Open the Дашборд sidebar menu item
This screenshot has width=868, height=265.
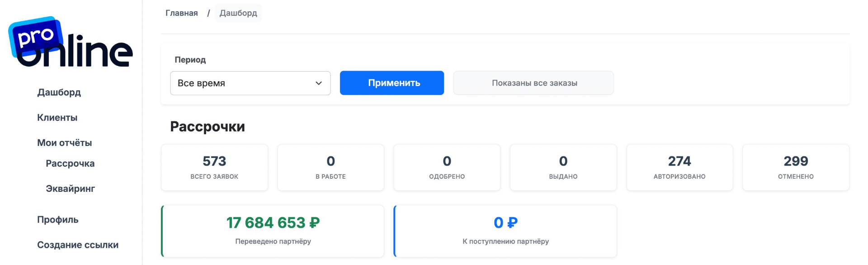[x=59, y=92]
